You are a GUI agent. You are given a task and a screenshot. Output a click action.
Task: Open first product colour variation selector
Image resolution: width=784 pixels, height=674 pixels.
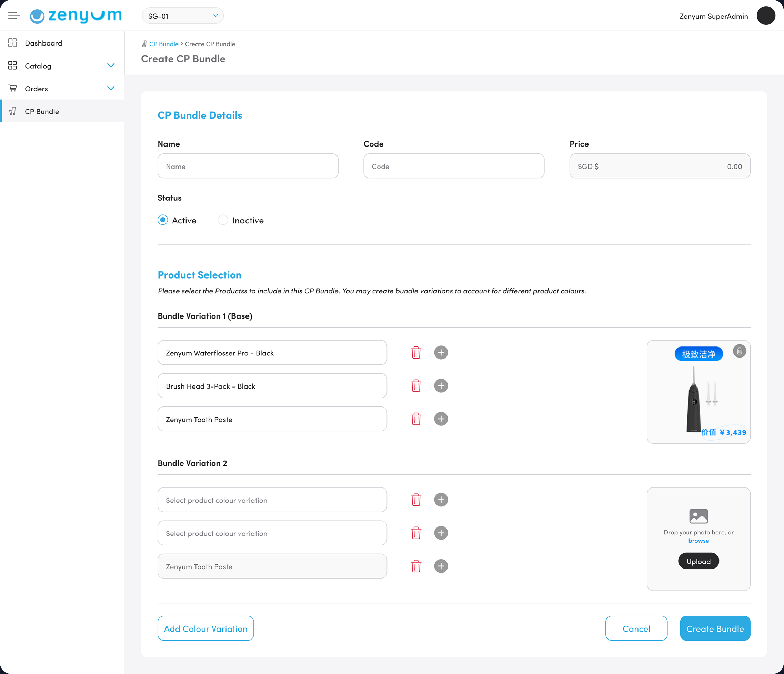coord(272,500)
